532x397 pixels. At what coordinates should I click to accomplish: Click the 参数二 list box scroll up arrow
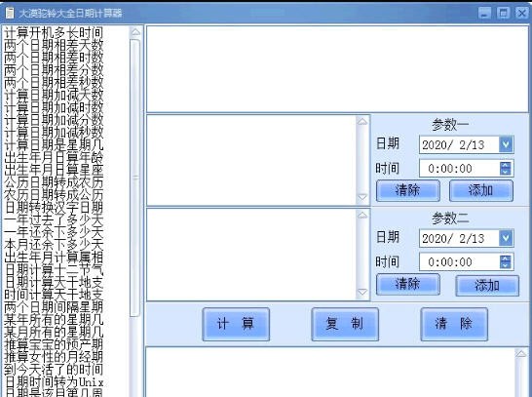click(362, 215)
